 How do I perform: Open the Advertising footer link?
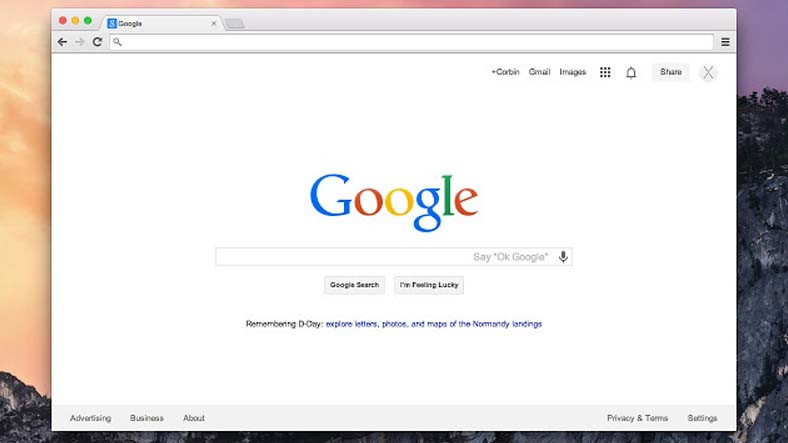90,418
